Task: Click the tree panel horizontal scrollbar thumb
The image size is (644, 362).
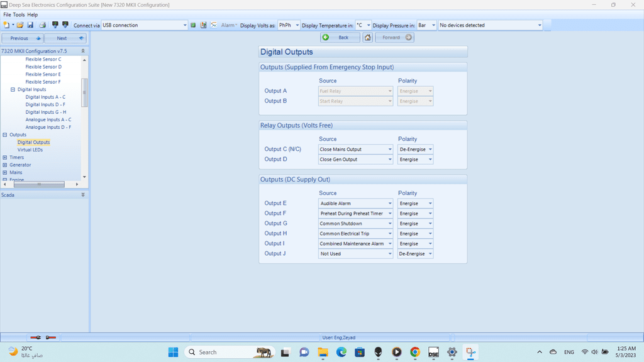Action: click(39, 184)
